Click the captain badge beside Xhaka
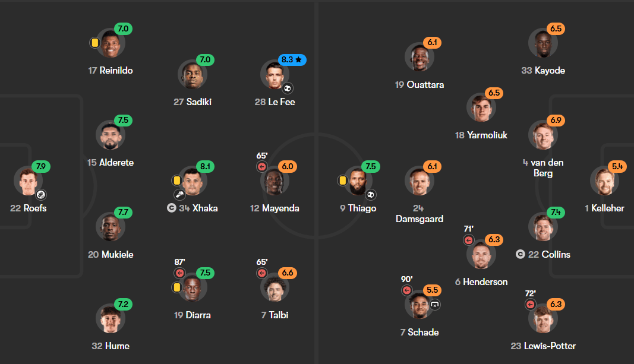Viewport: 634px width, 364px height. [x=172, y=208]
